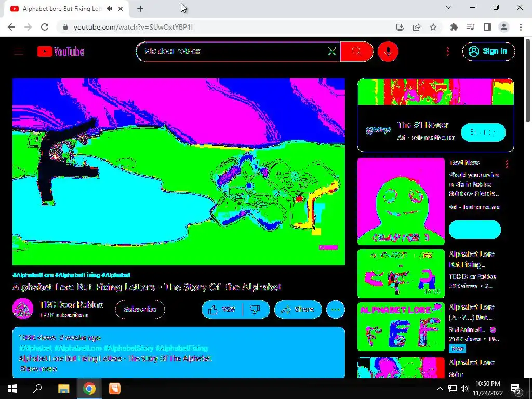Subscribe to TDC Doer Roblox channel

[140, 310]
